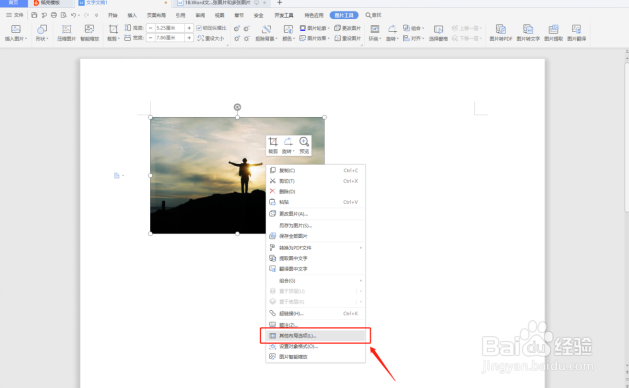Choose Copy (复制) from context menu
The width and height of the screenshot is (629, 388).
point(316,171)
